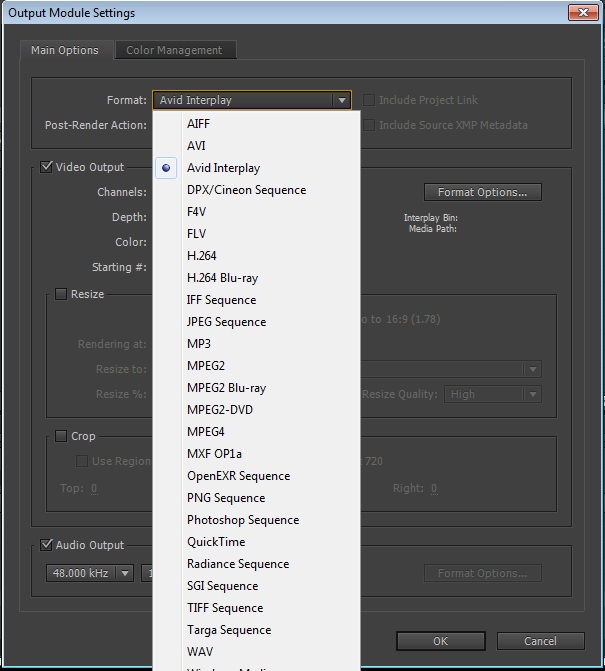The image size is (605, 671).
Task: Choose WAV from the format list
Action: click(256, 652)
